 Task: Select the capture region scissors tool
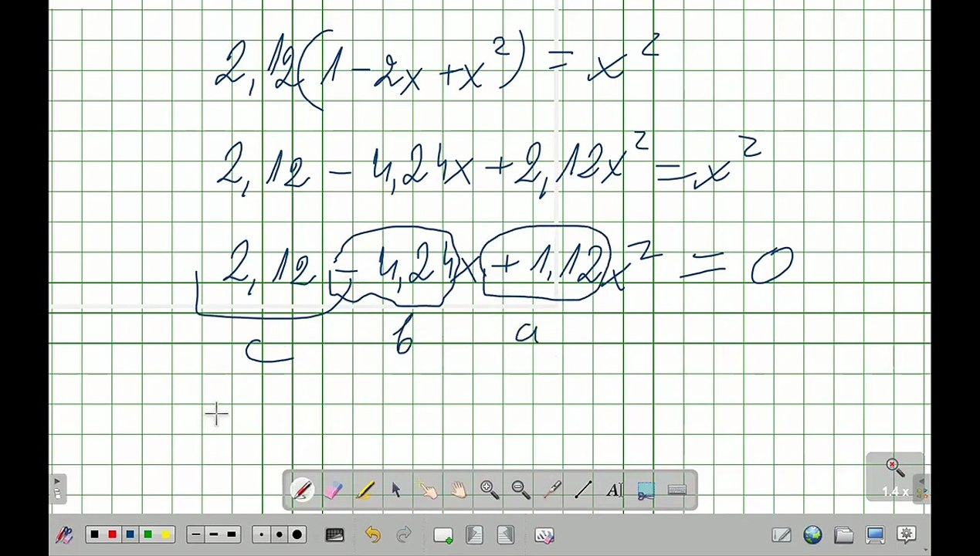point(646,490)
